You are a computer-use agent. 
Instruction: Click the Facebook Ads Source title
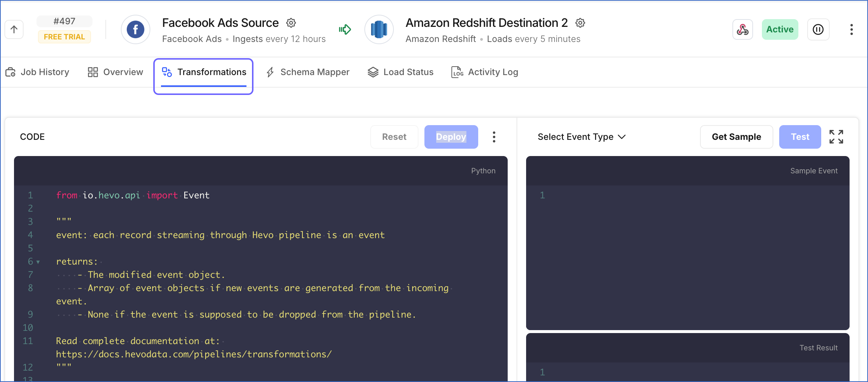coord(220,23)
